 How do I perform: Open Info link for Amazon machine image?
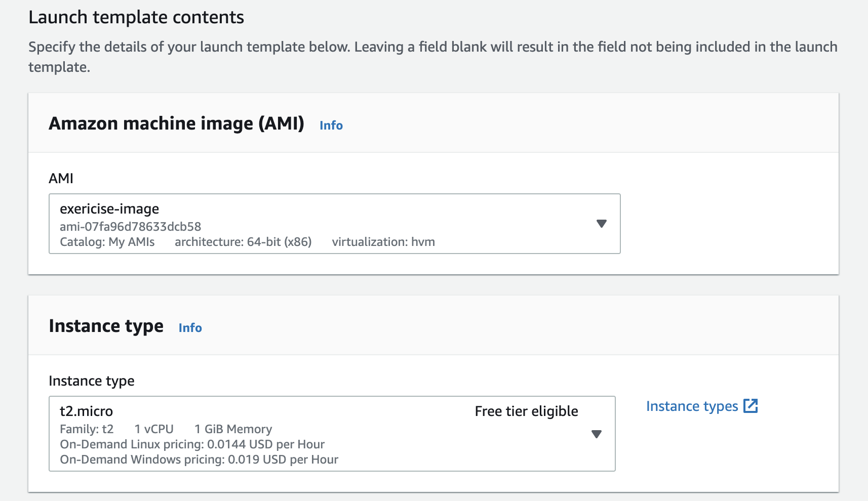click(x=331, y=126)
